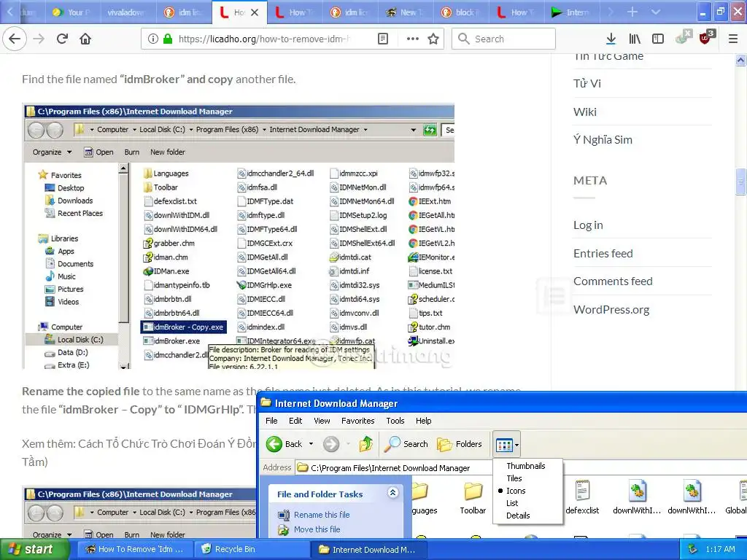Click the IDM system tray icon
The width and height of the screenshot is (747, 560).
click(692, 550)
